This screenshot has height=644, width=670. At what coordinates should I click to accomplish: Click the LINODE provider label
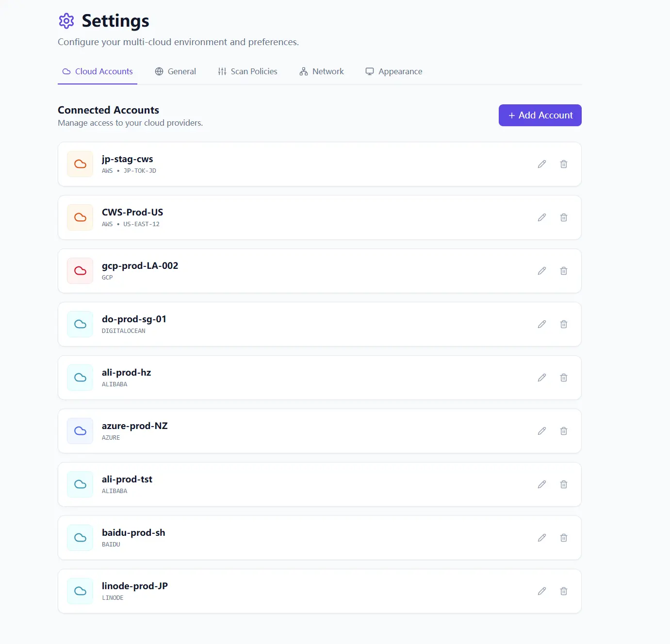113,598
